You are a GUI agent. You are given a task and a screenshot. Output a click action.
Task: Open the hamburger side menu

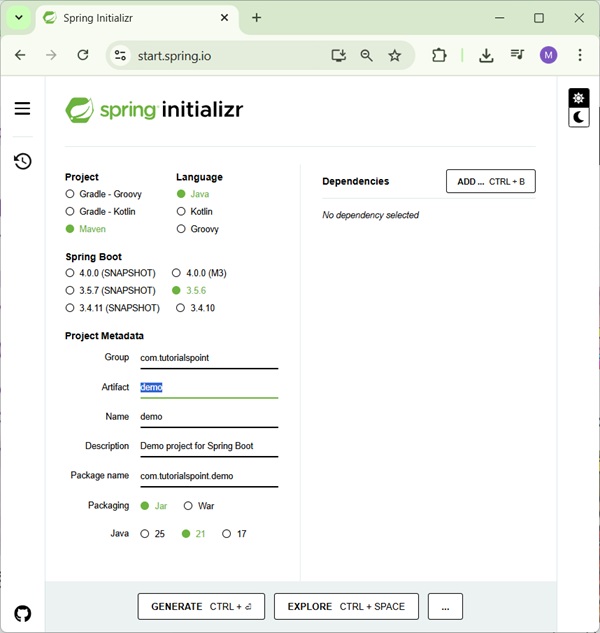click(22, 108)
